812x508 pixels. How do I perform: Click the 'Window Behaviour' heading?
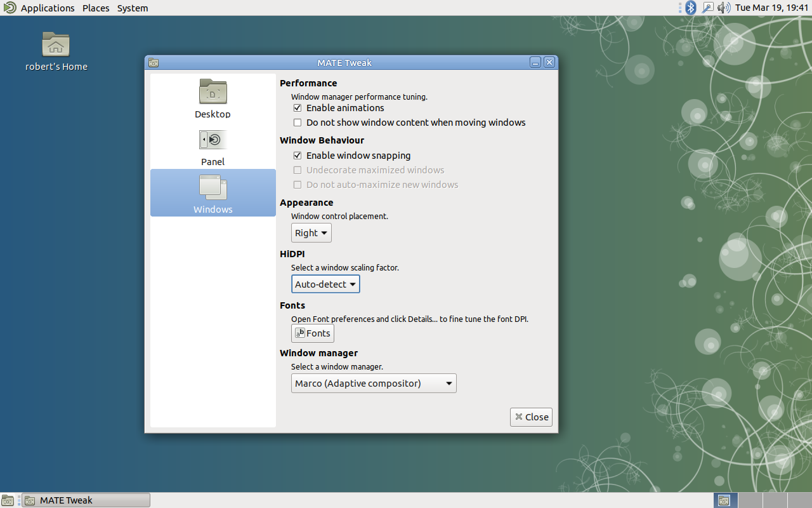tap(322, 140)
